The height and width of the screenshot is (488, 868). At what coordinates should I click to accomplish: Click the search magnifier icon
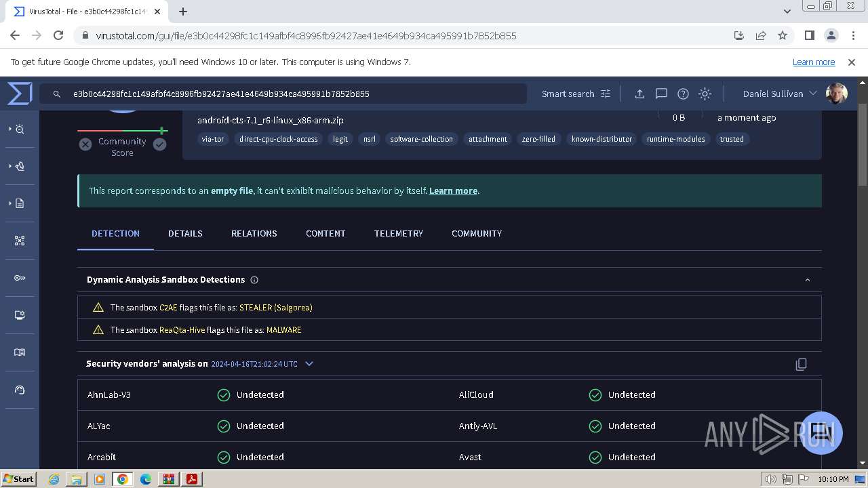point(57,94)
